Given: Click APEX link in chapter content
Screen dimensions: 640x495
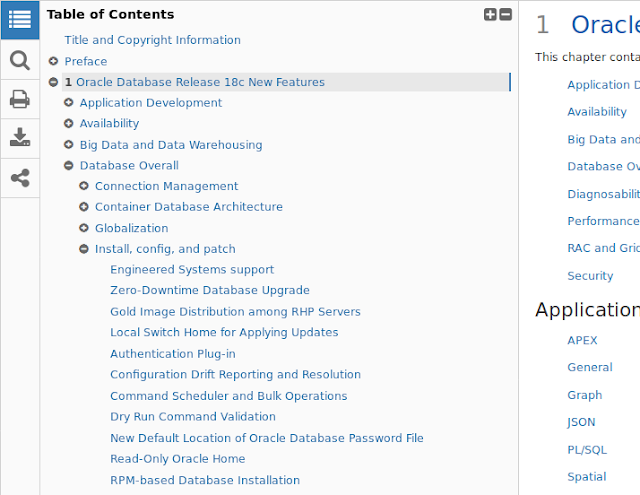Looking at the screenshot, I should coord(582,340).
